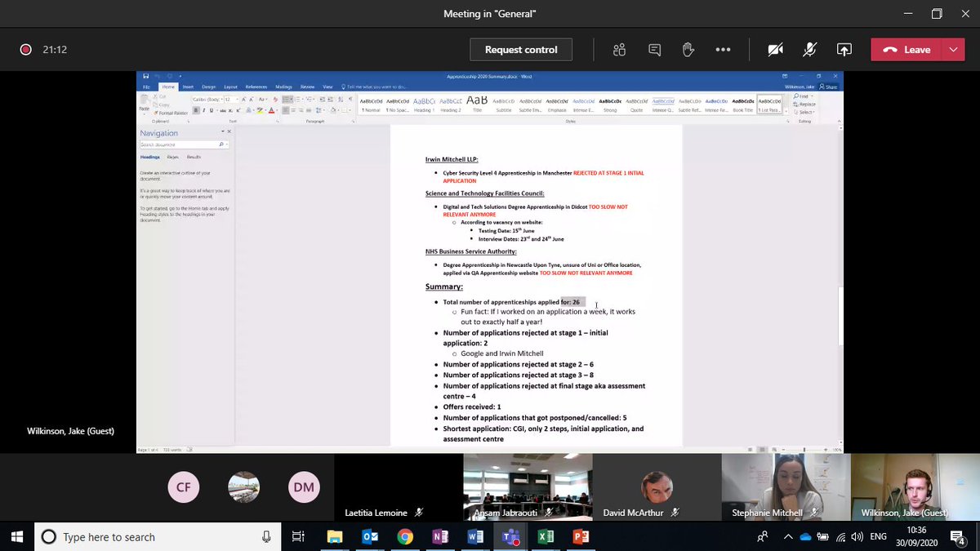Toggle align left in Paragraph group
Image resolution: width=980 pixels, height=551 pixels.
tap(286, 110)
